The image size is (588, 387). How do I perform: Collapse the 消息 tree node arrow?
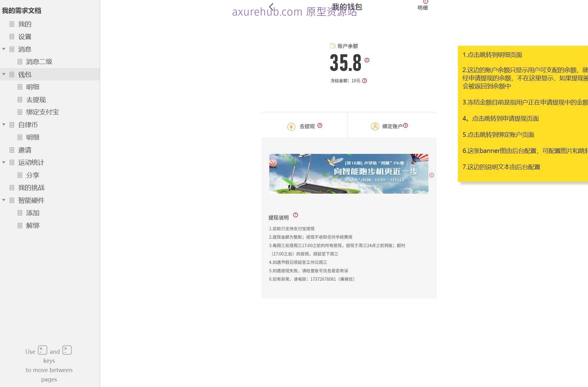pyautogui.click(x=4, y=49)
